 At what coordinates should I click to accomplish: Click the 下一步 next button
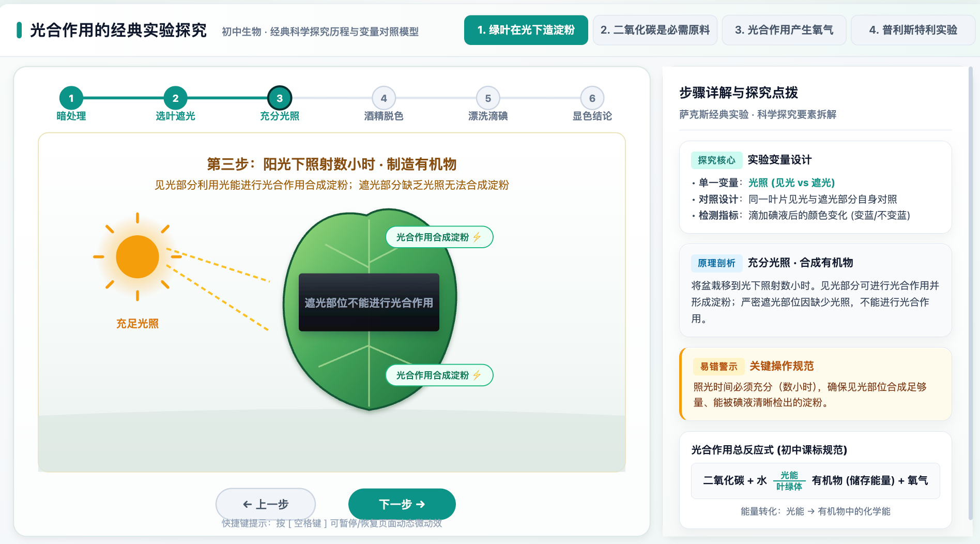402,504
